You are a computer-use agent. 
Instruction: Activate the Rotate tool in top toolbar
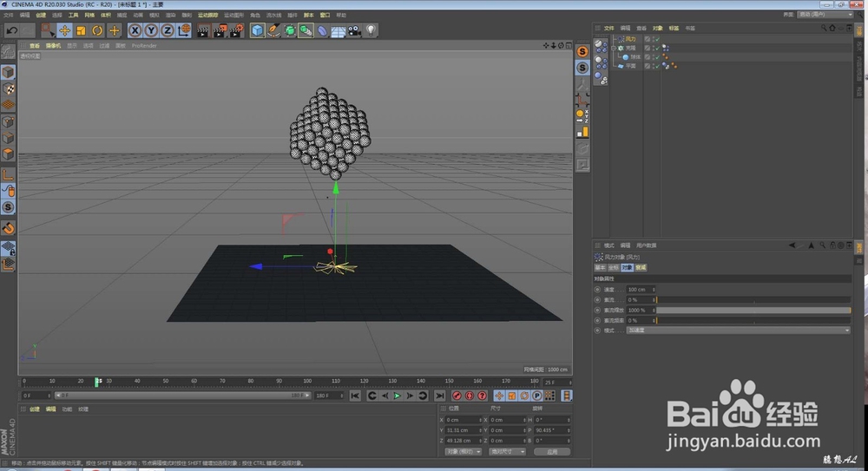97,30
